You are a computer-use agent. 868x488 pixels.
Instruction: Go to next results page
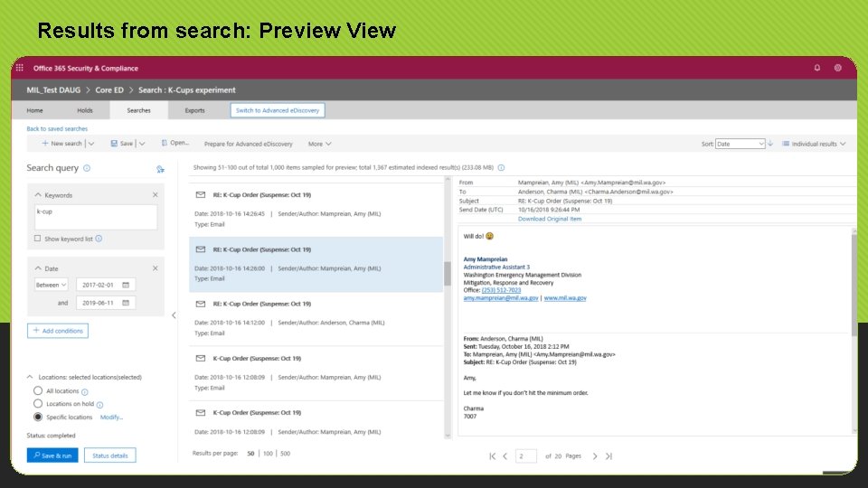pyautogui.click(x=595, y=455)
